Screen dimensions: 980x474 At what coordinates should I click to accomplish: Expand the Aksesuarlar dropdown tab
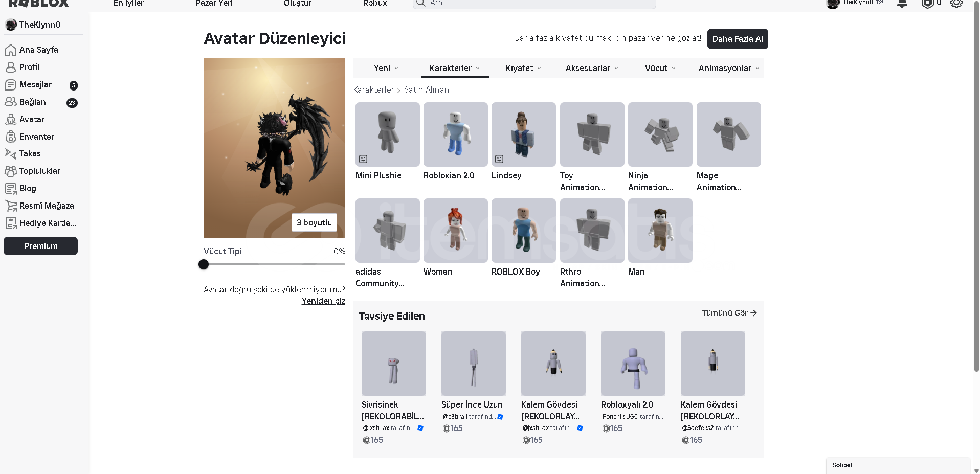pyautogui.click(x=591, y=68)
